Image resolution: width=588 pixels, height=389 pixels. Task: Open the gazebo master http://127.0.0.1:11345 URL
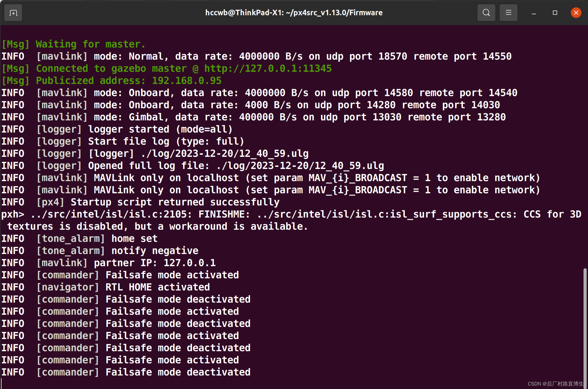tap(268, 69)
